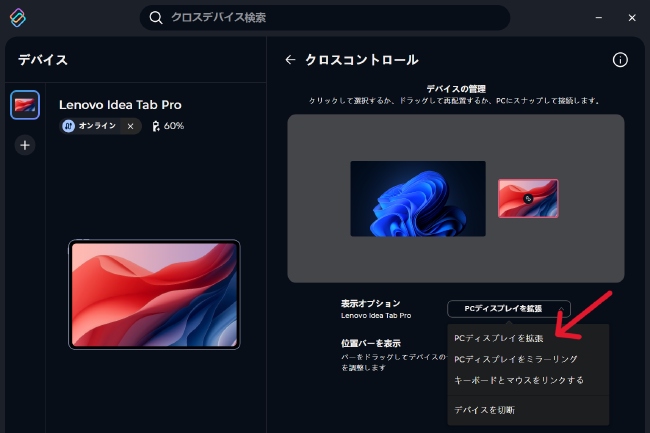
Task: Select the tablet display thumbnail with red wallpaper
Action: pos(528,198)
